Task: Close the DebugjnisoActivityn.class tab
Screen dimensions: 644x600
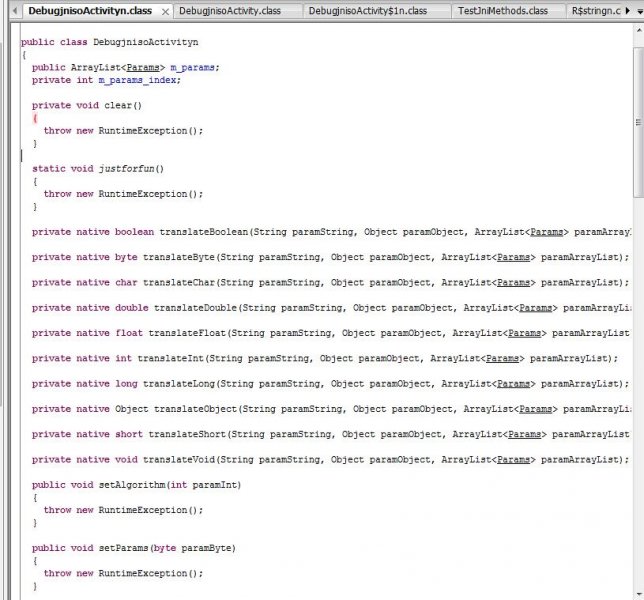Action: tap(165, 12)
